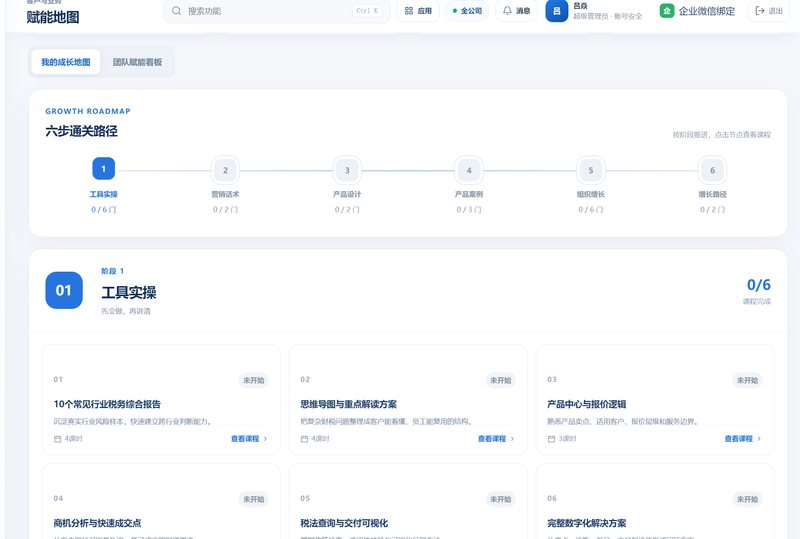
Task: Click the calendar icon on course 01
Action: pyautogui.click(x=58, y=439)
